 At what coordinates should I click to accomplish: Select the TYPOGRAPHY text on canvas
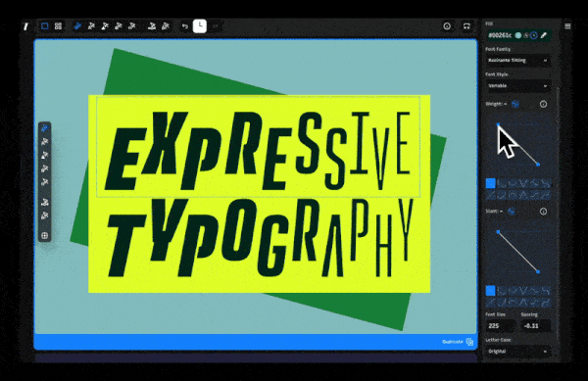260,238
